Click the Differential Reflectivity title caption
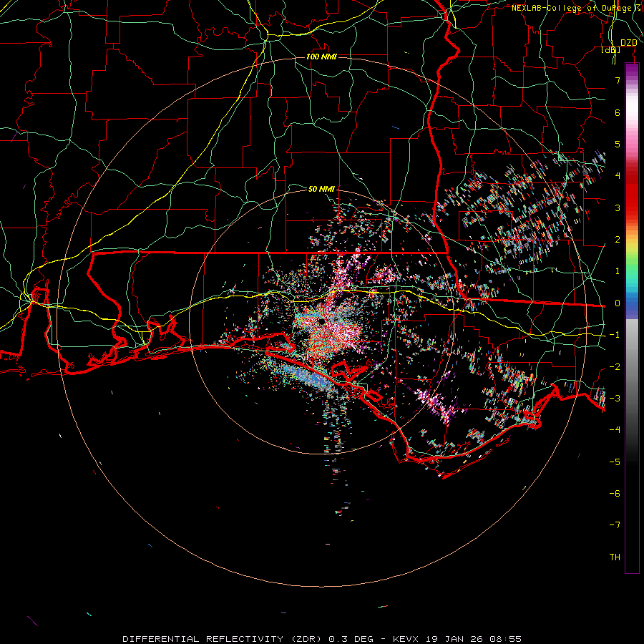Image resolution: width=644 pixels, height=644 pixels. (x=321, y=639)
